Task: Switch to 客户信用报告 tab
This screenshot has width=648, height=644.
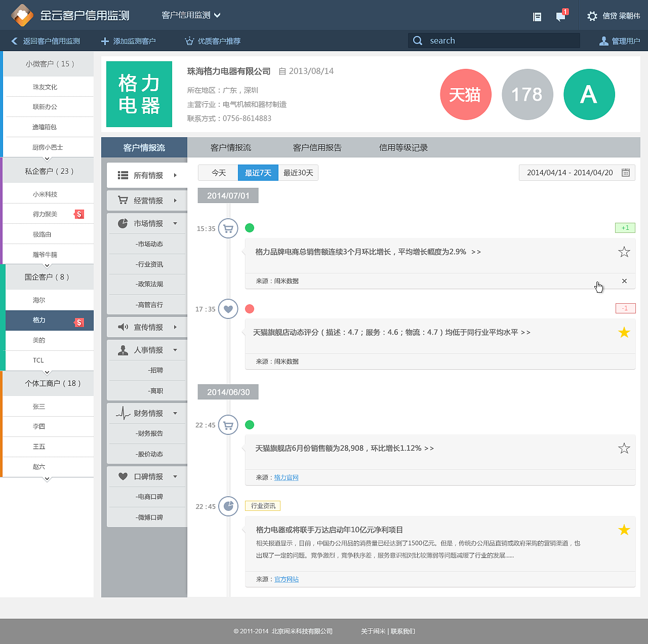Action: pos(317,147)
